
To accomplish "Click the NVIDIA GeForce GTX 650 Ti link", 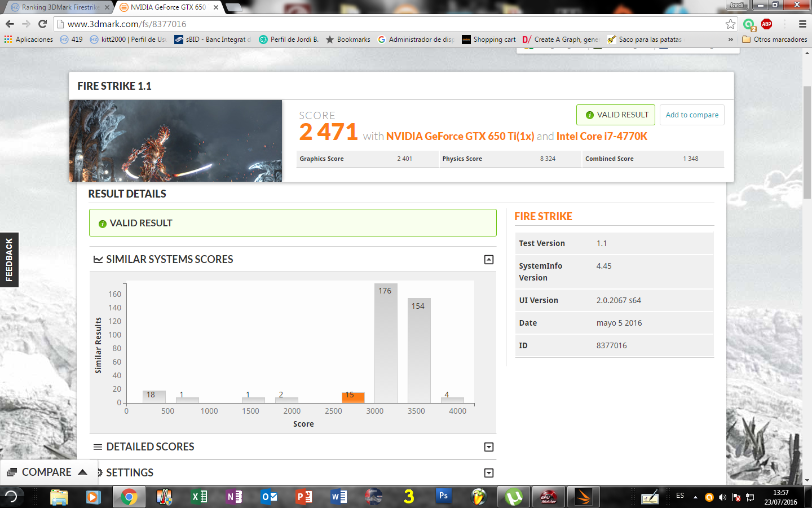I will (x=460, y=136).
